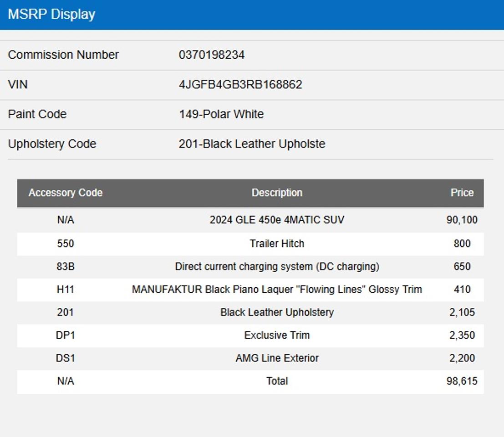504x437 pixels.
Task: Click the commission number value 0370198234
Action: (x=211, y=55)
